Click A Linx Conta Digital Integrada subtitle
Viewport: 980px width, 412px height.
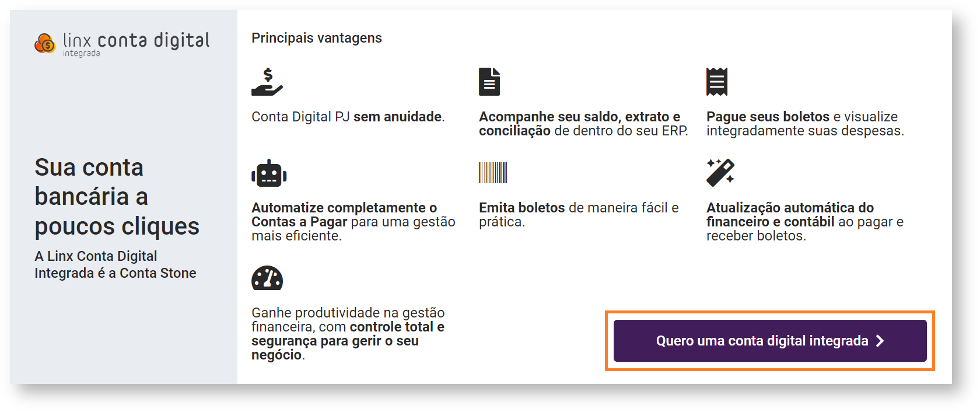click(x=116, y=264)
